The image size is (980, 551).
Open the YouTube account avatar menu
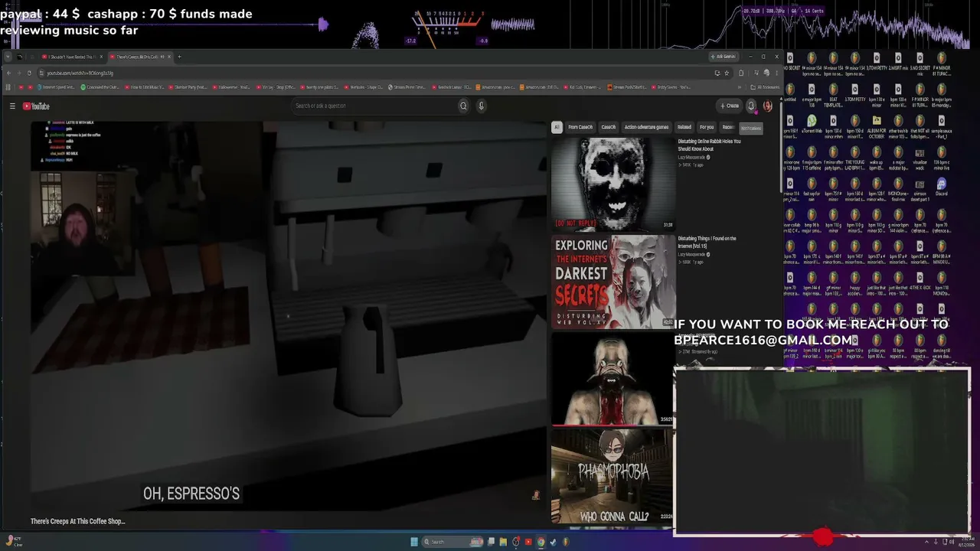(x=767, y=106)
